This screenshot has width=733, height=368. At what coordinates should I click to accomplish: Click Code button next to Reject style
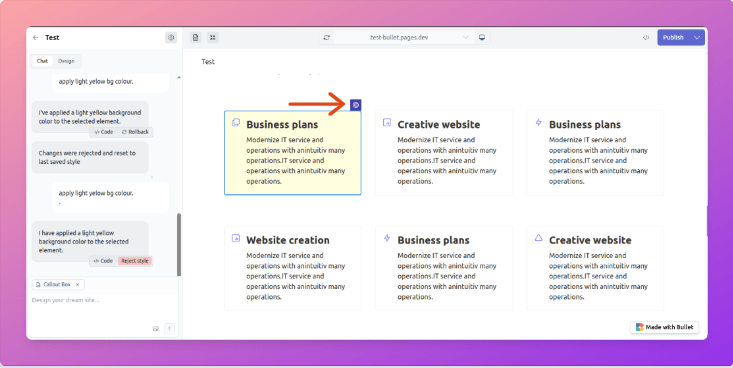(103, 261)
